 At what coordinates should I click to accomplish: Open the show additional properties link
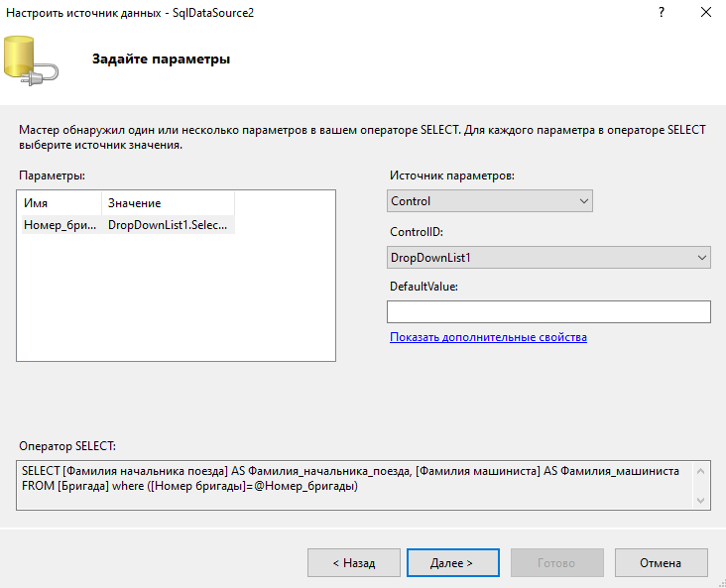point(488,337)
